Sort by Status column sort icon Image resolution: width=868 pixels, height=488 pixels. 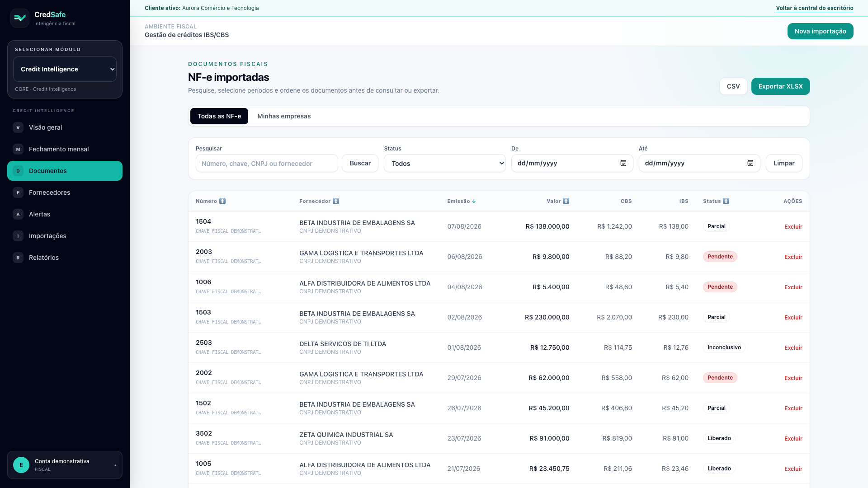[x=726, y=201]
